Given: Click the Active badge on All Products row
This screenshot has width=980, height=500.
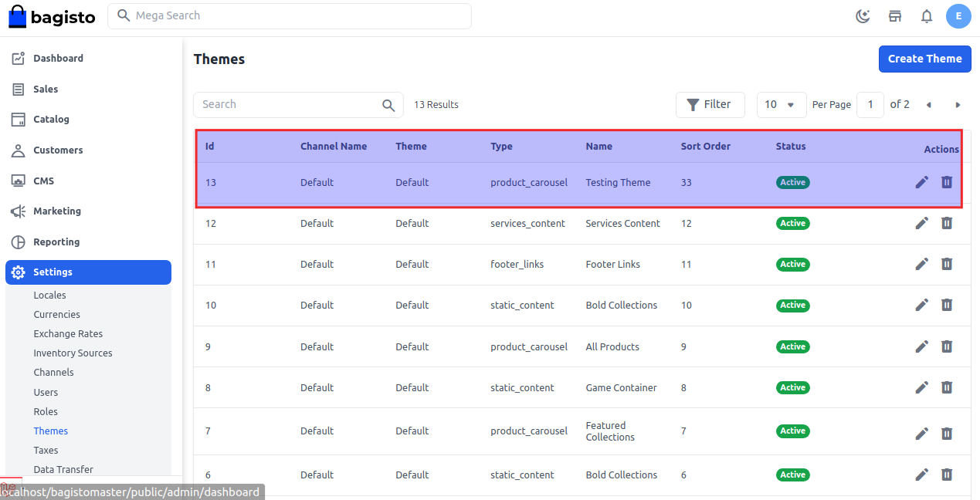Looking at the screenshot, I should 792,346.
